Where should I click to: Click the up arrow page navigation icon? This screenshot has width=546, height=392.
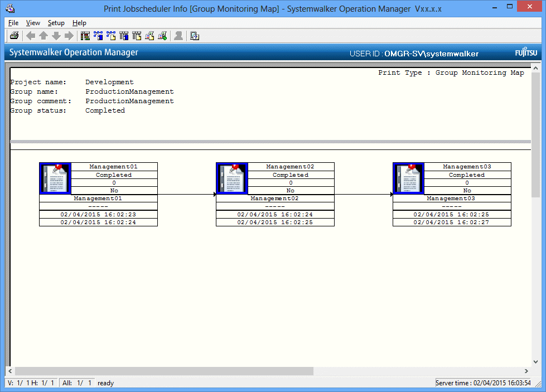pyautogui.click(x=44, y=36)
